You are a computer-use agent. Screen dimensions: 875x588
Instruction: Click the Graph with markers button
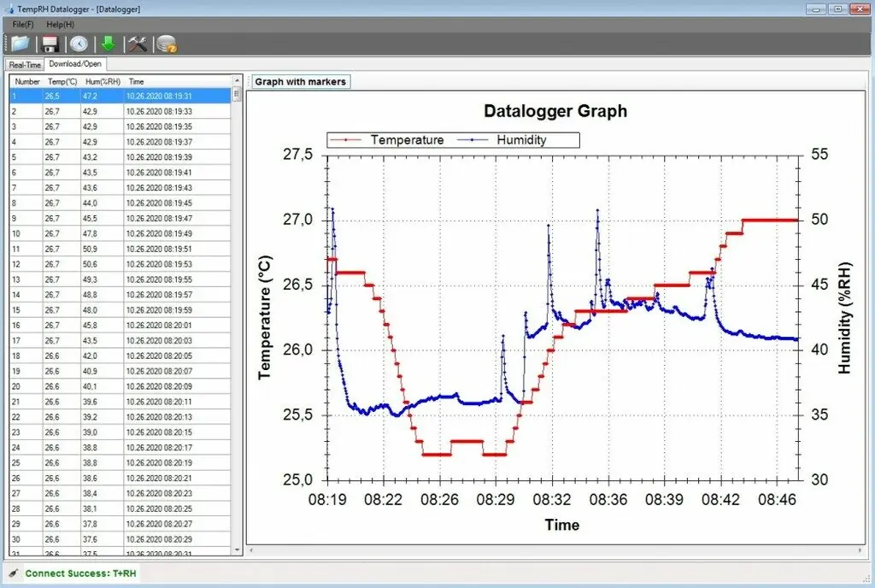coord(301,81)
